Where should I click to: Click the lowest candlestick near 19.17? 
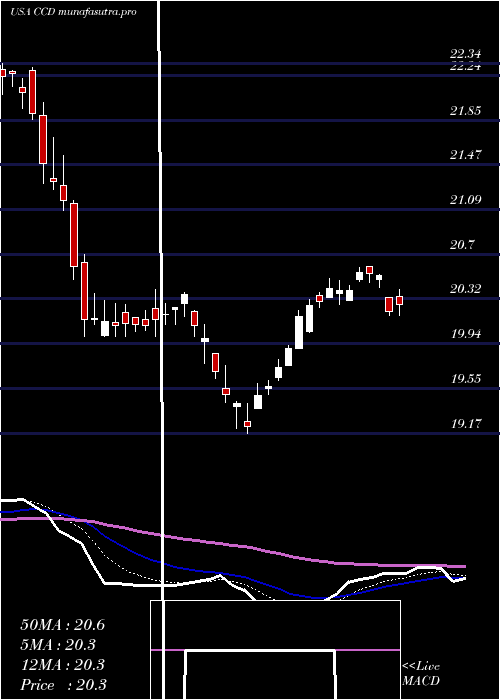[247, 419]
